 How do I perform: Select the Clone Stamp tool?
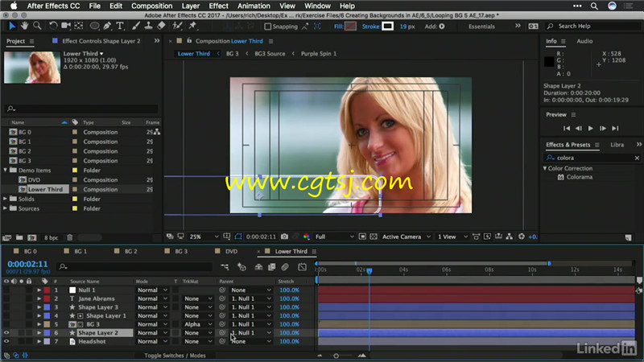(x=148, y=26)
